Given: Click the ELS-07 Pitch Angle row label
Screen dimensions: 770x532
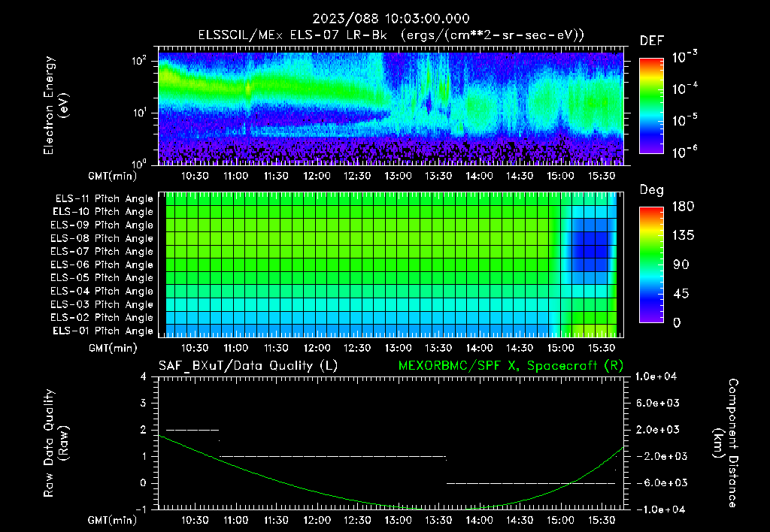Looking at the screenshot, I should 102,251.
